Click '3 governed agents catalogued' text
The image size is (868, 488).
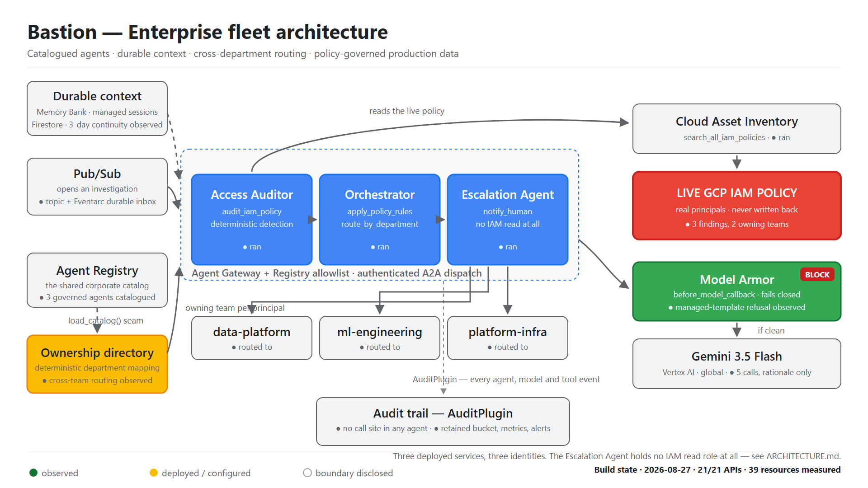point(100,297)
